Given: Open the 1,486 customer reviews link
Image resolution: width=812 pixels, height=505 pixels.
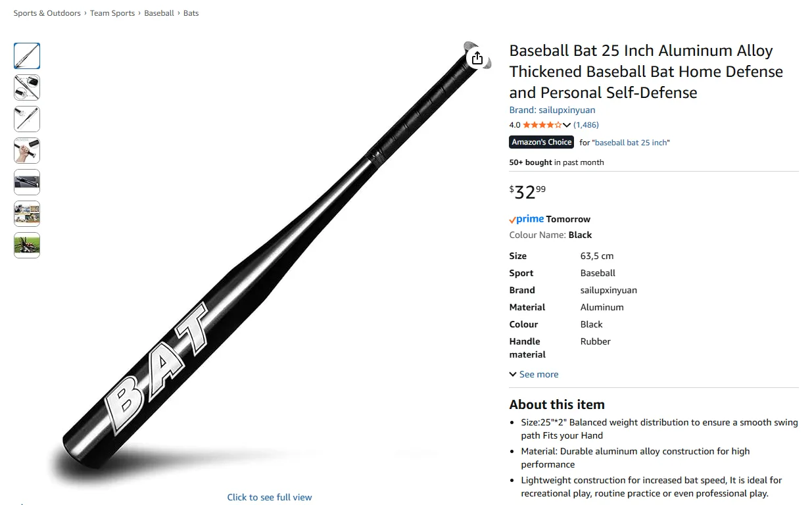Looking at the screenshot, I should tap(586, 124).
